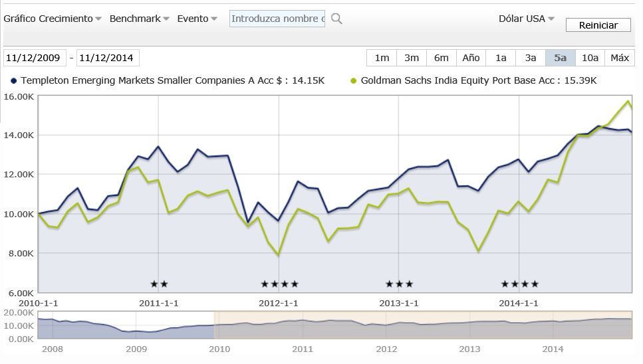643x364 pixels.
Task: Click the three-star rating marker near 2013
Action: [x=399, y=284]
